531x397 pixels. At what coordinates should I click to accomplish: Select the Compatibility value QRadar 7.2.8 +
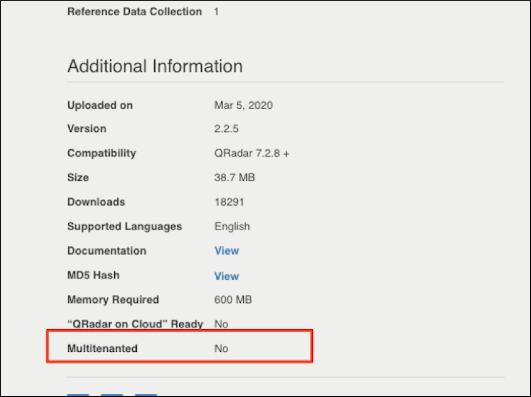tap(252, 153)
